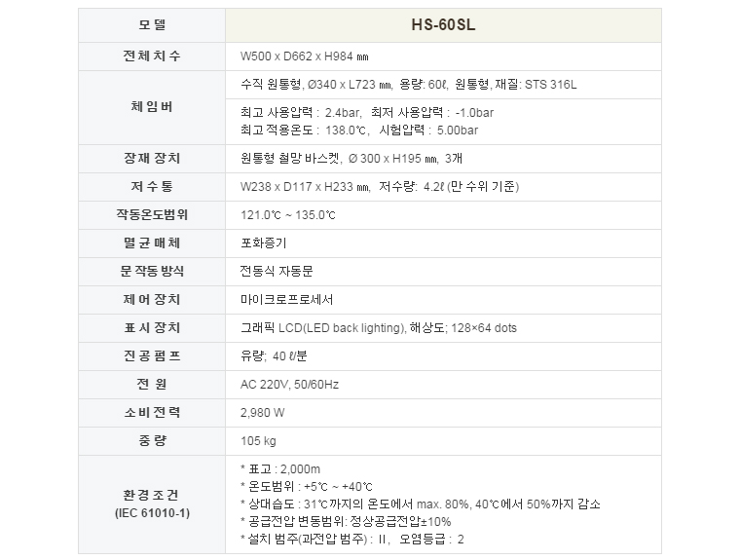Click the 2,980 W power consumption value
740x560 pixels.
pyautogui.click(x=262, y=413)
